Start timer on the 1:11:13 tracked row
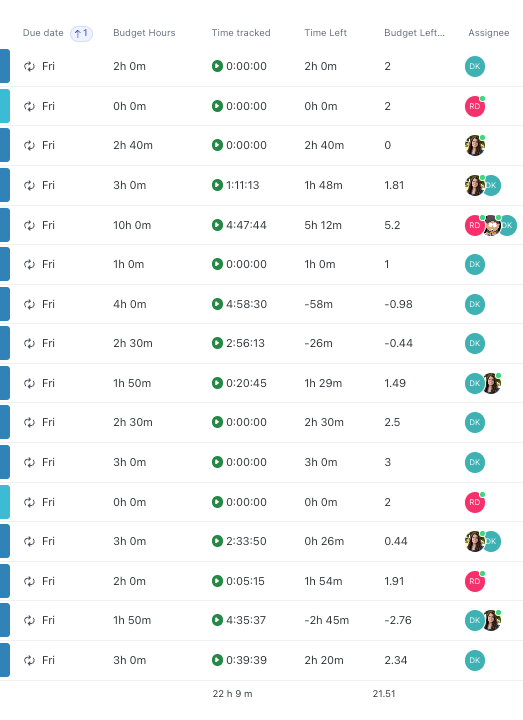The image size is (523, 720). (x=217, y=185)
